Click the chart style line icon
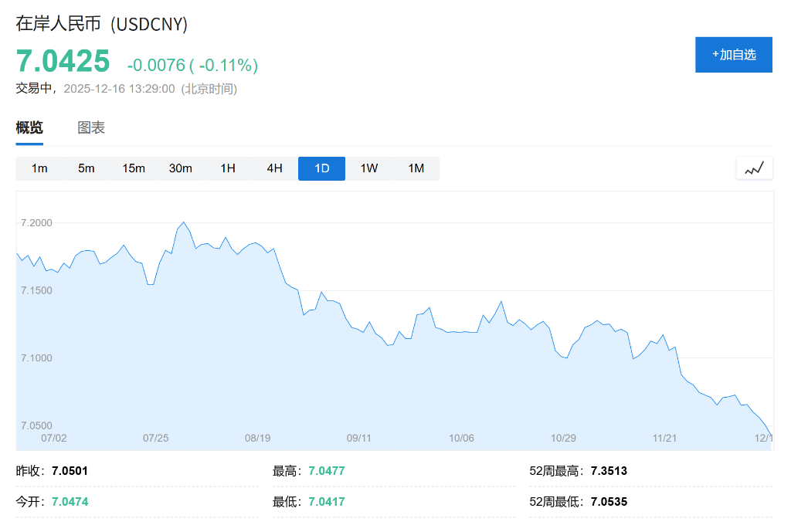Screen dimensions: 791x532 click(x=754, y=168)
